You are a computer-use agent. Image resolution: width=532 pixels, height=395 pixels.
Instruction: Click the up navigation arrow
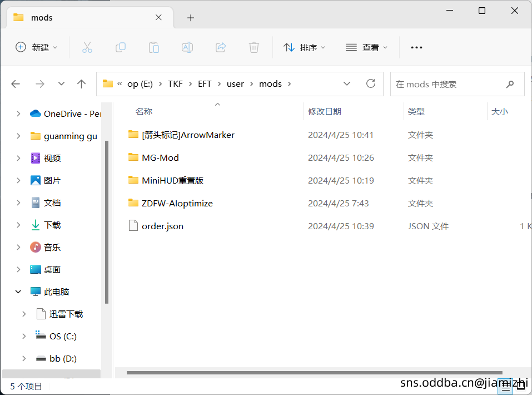coord(81,83)
